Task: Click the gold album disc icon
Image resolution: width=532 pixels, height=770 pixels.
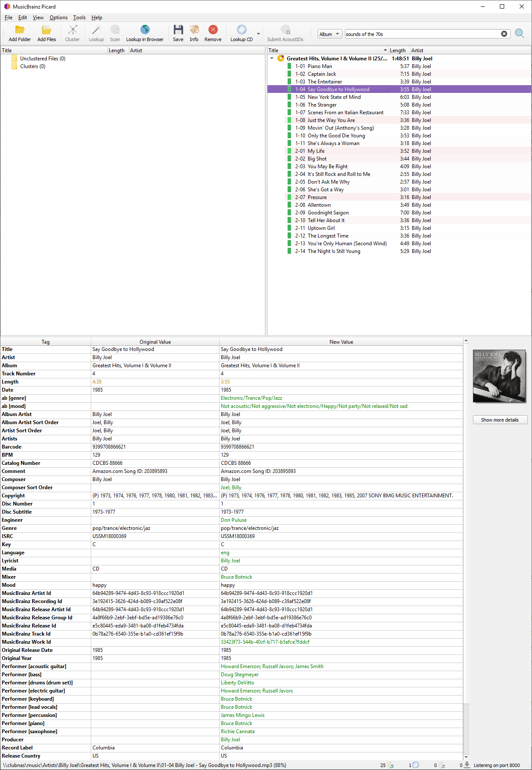Action: tap(281, 58)
